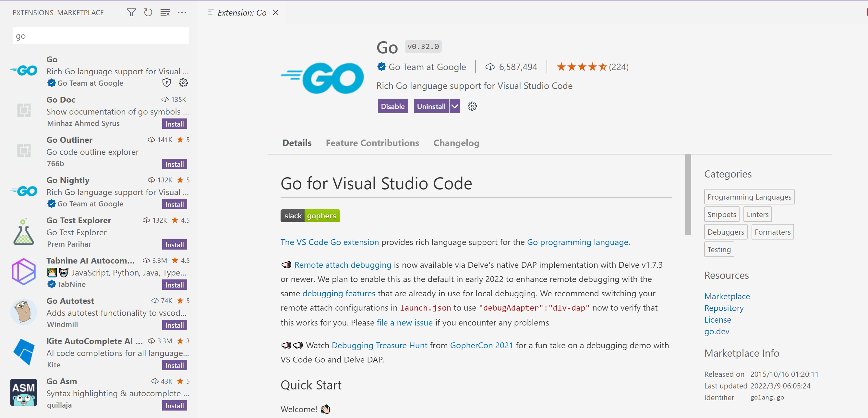
Task: Click the details vertical scrollbar
Action: tap(688, 195)
